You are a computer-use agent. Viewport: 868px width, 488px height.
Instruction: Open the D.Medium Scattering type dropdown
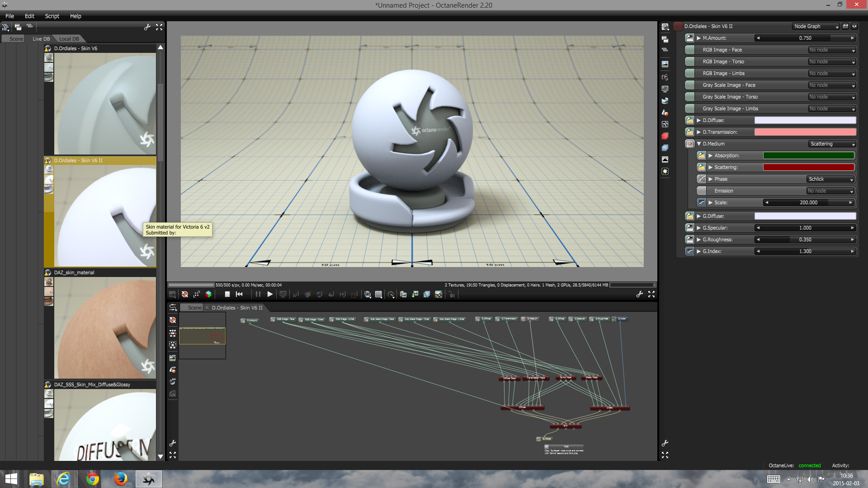pos(832,144)
